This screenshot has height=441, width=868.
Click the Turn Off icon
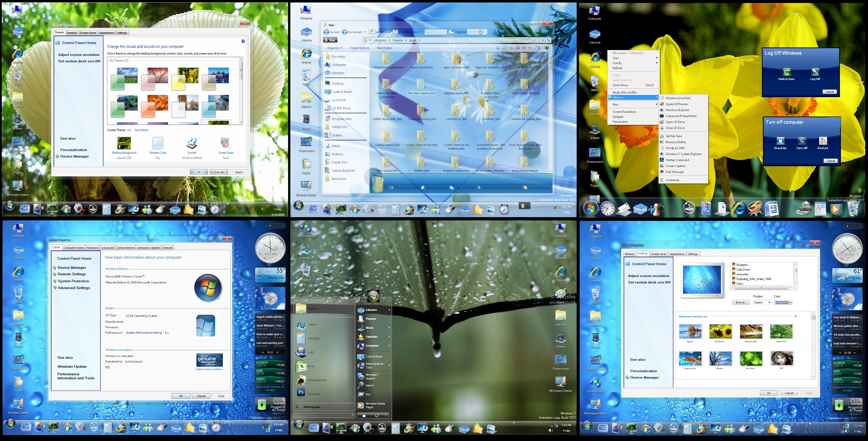coord(802,141)
